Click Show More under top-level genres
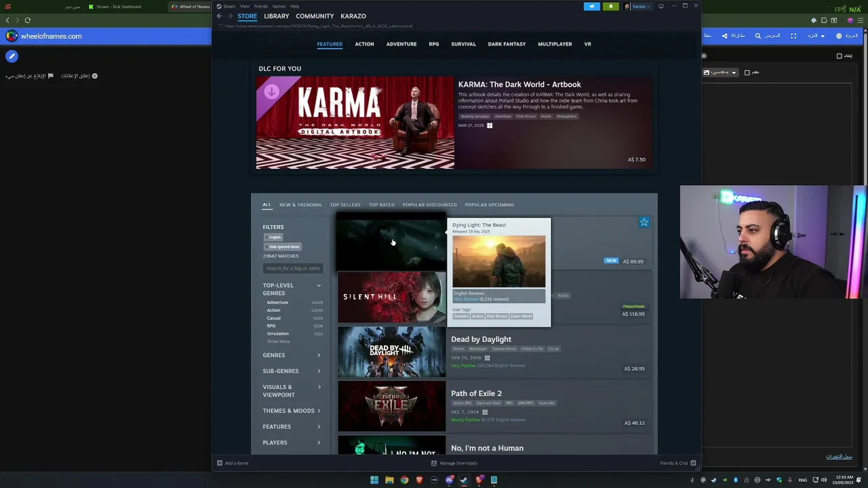 point(279,342)
